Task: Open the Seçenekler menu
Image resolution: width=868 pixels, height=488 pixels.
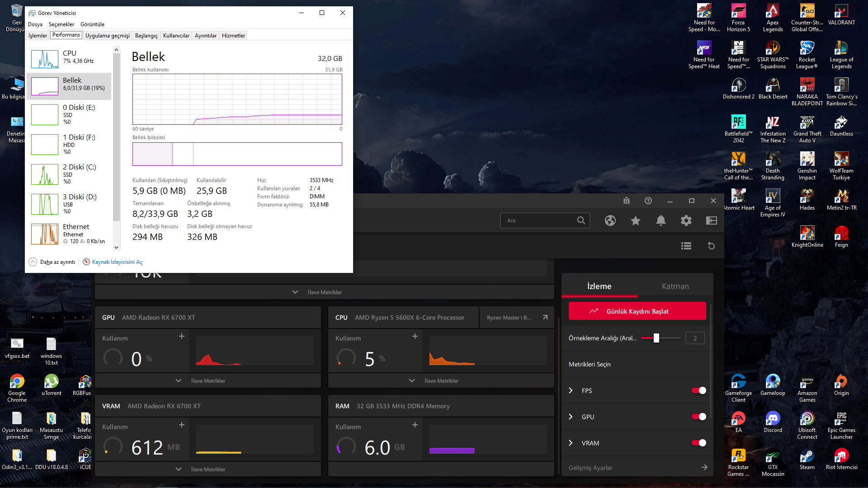Action: pos(61,24)
